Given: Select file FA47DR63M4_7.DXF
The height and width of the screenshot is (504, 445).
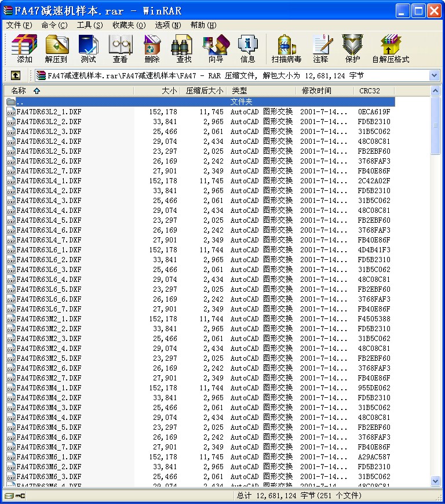Looking at the screenshot, I should pos(49,447).
